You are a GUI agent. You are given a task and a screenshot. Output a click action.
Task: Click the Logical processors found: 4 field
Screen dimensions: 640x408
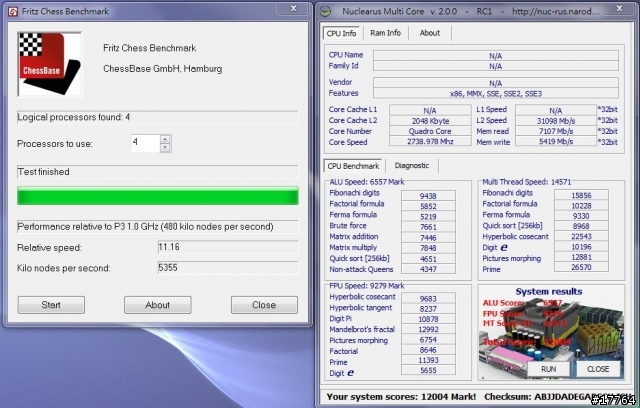coord(158,118)
